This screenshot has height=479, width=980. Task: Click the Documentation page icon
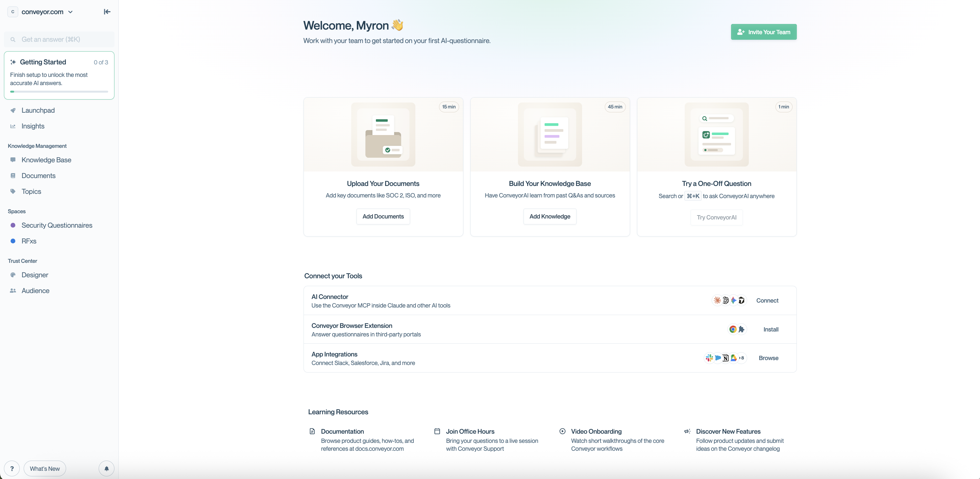coord(312,431)
